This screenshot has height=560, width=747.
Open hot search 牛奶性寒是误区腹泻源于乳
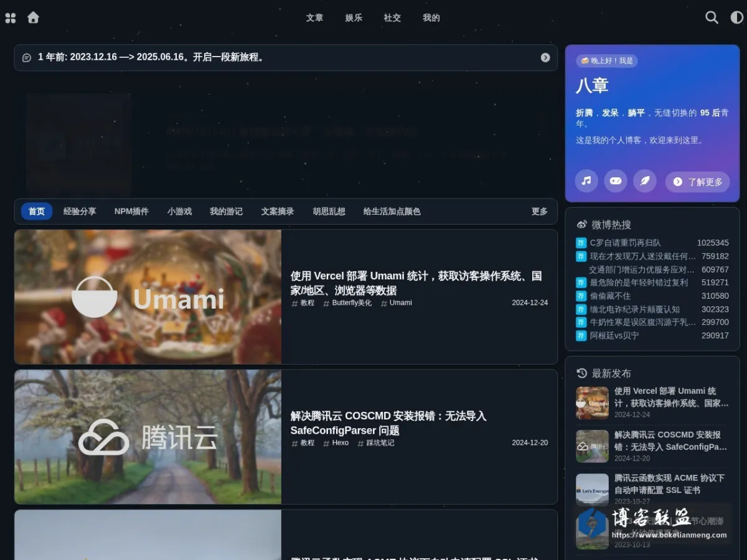click(x=643, y=322)
